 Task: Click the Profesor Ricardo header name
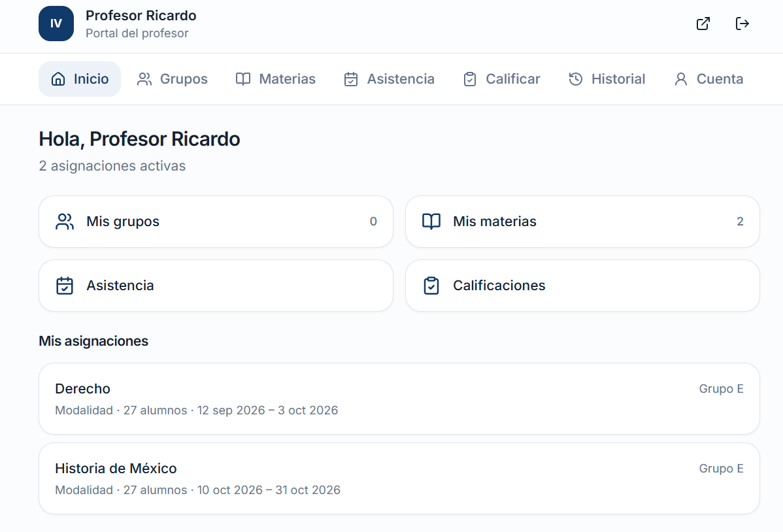point(141,16)
